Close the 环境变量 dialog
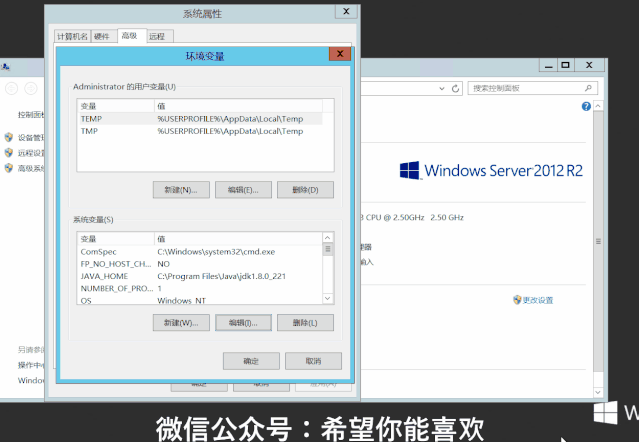639x442 pixels. tap(340, 54)
